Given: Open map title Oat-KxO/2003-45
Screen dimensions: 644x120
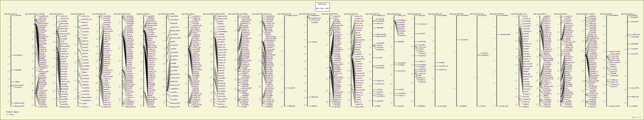Looking at the screenshot, I should pos(496,14).
